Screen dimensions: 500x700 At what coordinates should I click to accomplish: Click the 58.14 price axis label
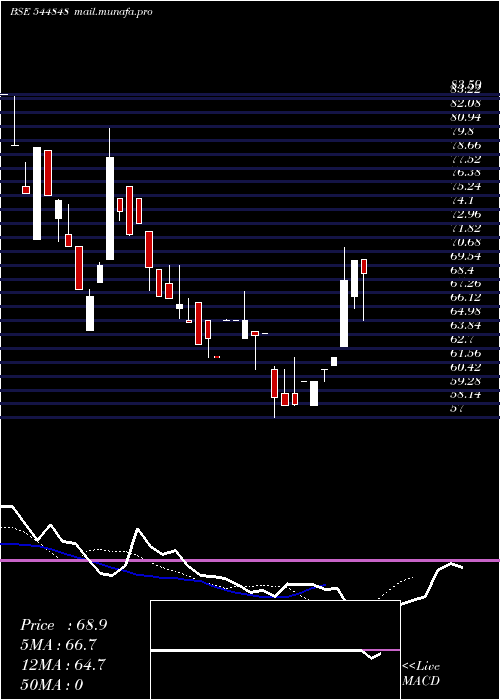pyautogui.click(x=466, y=394)
